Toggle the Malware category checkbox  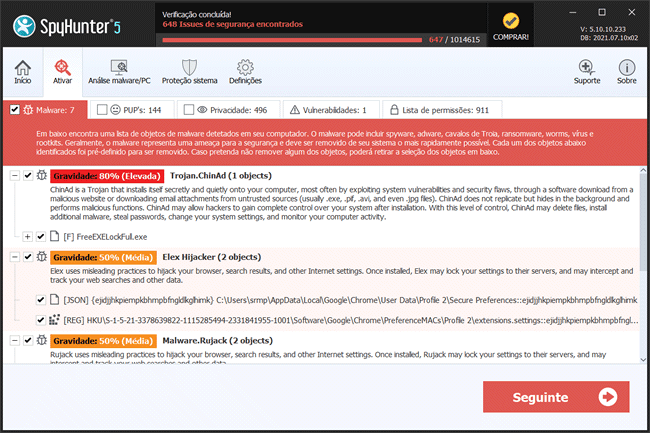point(15,110)
